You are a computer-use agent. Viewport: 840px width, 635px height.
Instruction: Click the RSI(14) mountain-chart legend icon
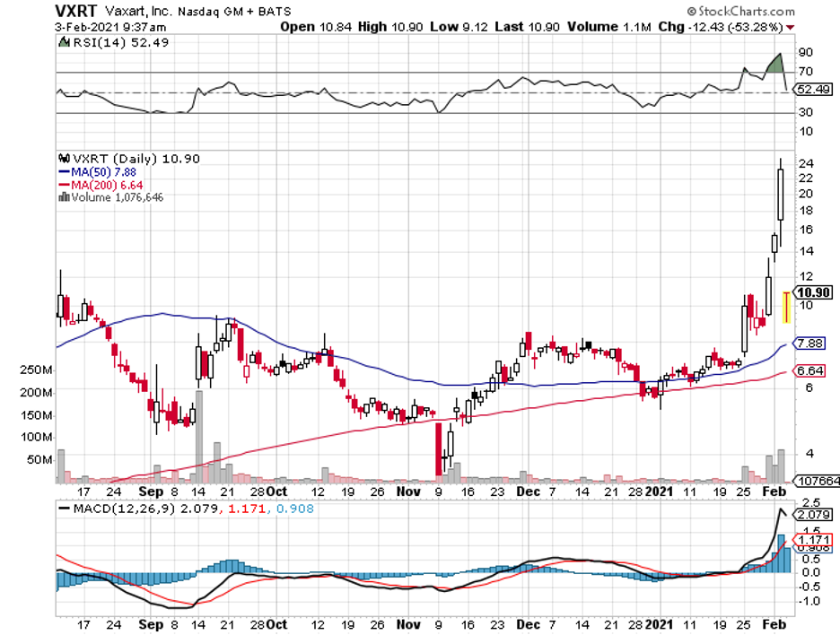[x=64, y=42]
